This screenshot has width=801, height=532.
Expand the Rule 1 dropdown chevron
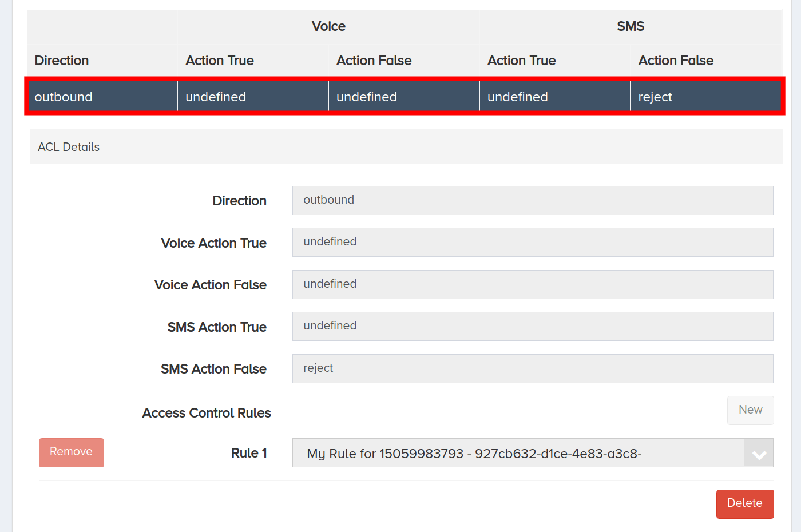point(759,453)
